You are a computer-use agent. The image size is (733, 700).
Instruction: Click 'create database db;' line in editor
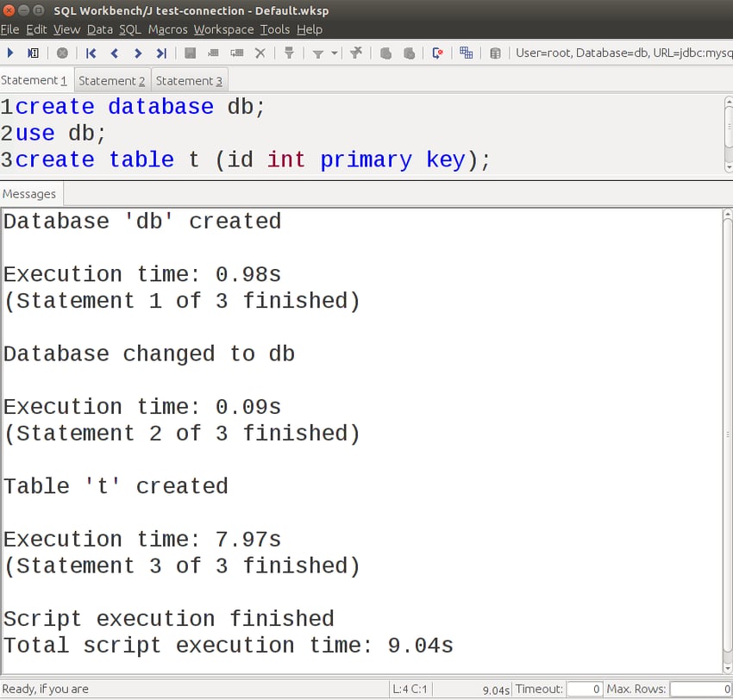click(x=141, y=107)
